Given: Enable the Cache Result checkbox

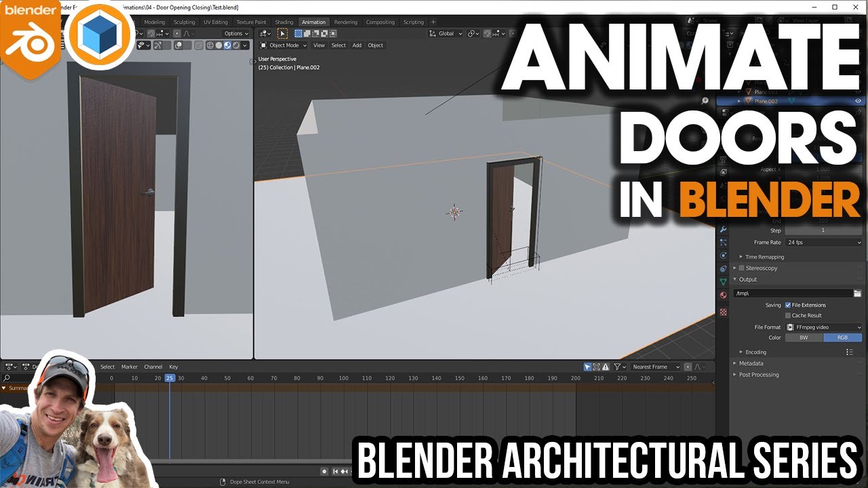Looking at the screenshot, I should pos(788,315).
